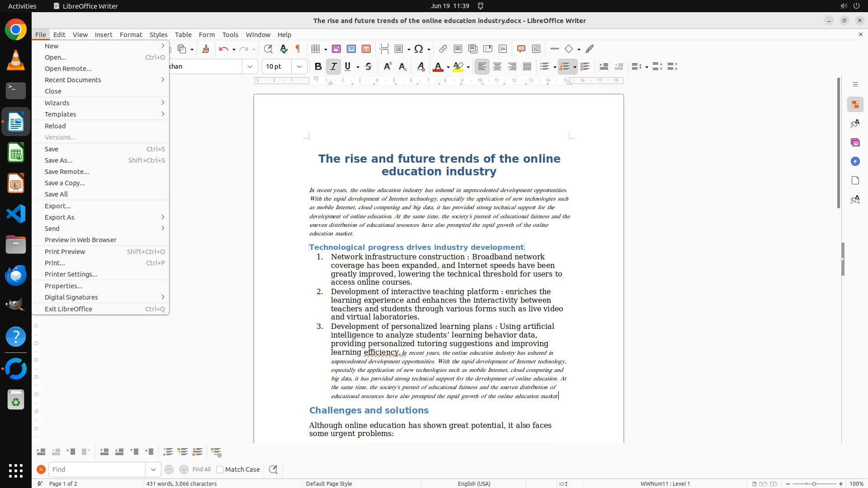Open the font size dropdown
The width and height of the screenshot is (868, 488).
[x=299, y=67]
